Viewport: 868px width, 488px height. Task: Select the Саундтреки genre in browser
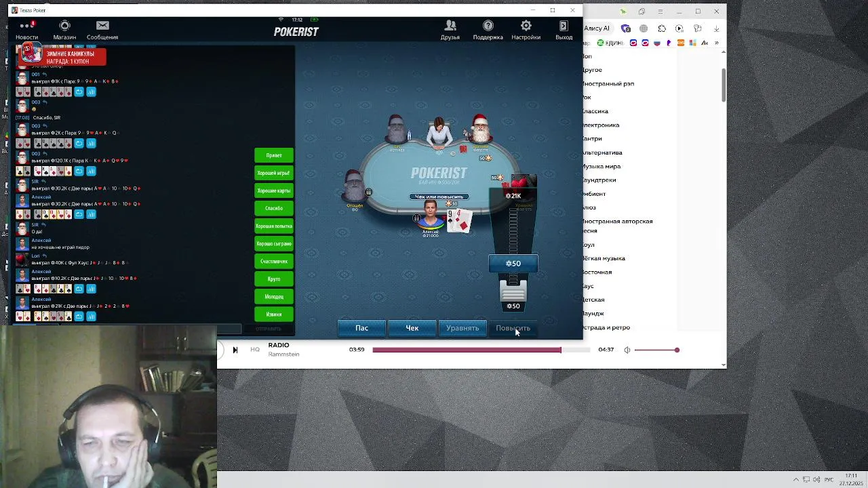(600, 180)
